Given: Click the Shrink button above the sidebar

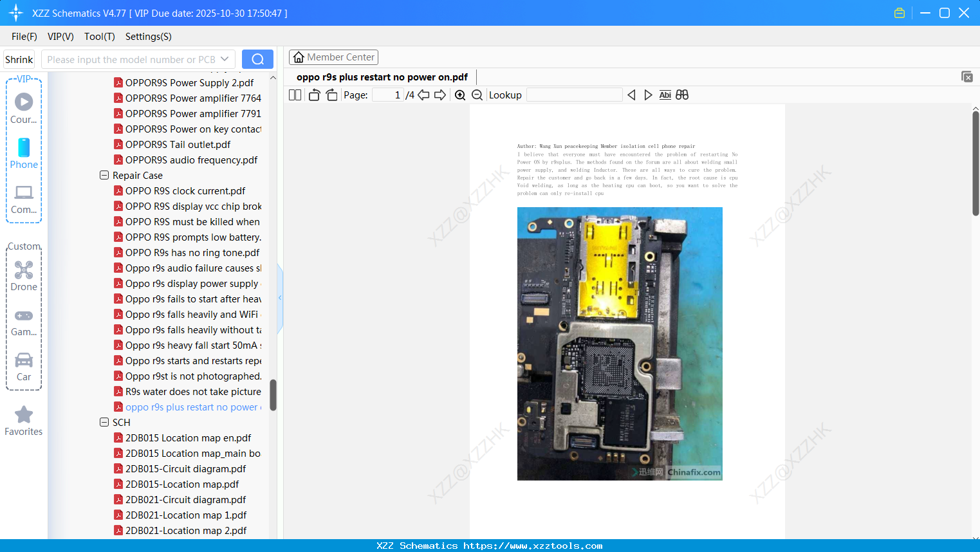Looking at the screenshot, I should pyautogui.click(x=19, y=59).
